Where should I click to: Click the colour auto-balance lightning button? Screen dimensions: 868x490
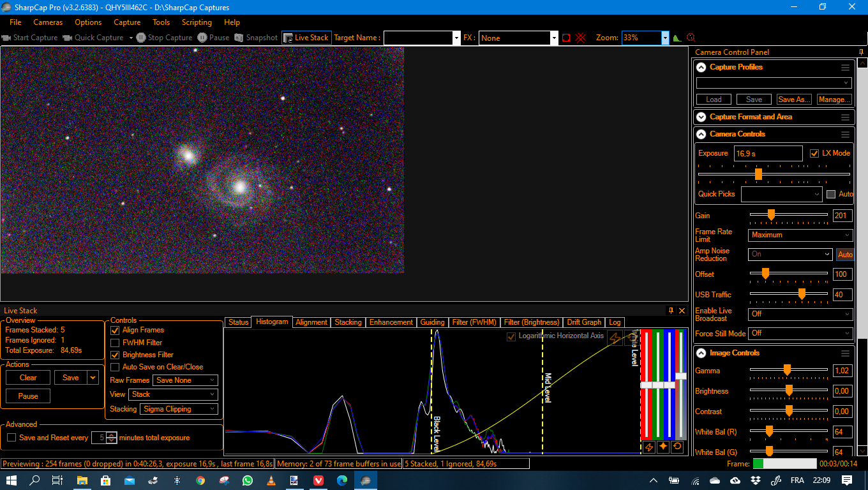click(649, 447)
